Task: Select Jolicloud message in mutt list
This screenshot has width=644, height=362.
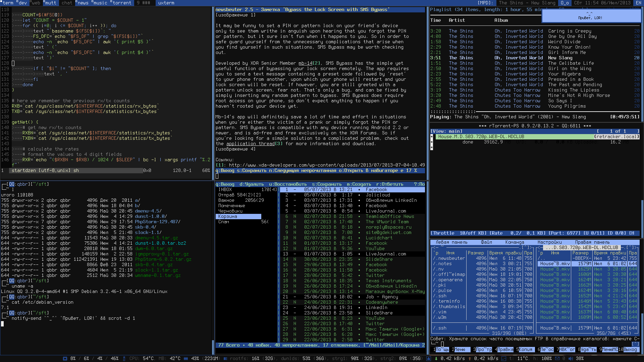Action: pos(353,195)
